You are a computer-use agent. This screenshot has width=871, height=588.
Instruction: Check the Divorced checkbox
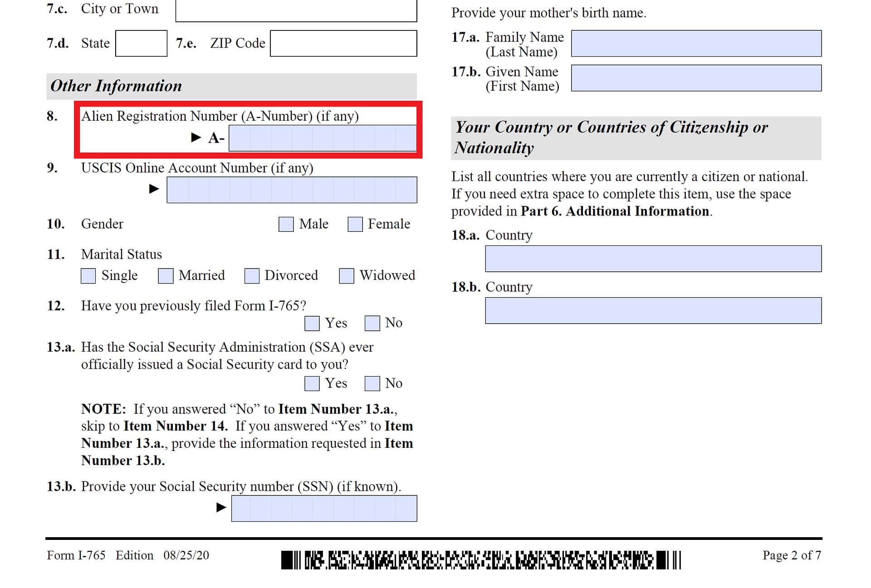click(252, 275)
